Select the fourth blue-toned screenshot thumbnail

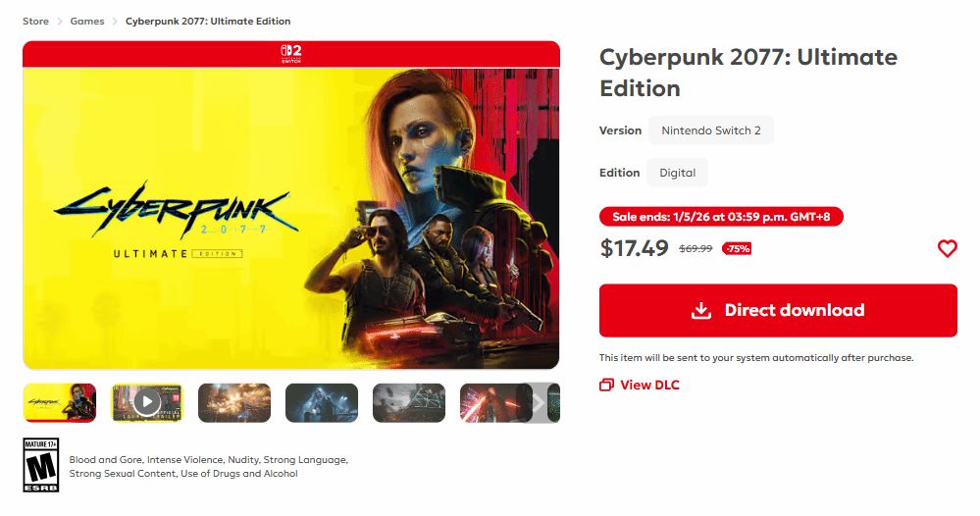321,402
